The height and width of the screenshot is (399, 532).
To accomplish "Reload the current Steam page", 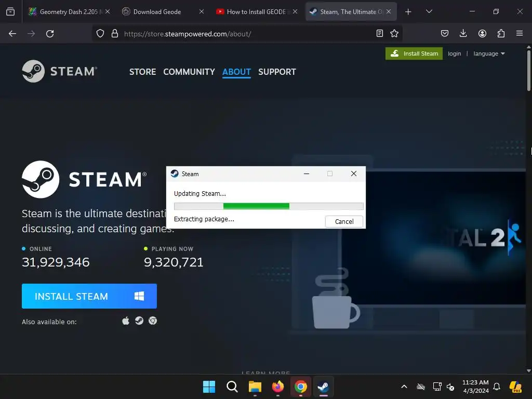I will tap(50, 34).
